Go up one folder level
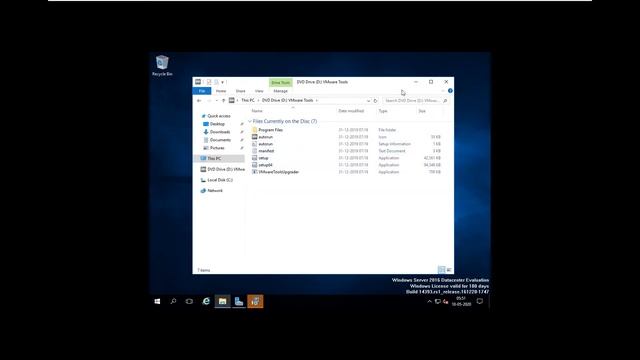640x360 pixels. (223, 100)
